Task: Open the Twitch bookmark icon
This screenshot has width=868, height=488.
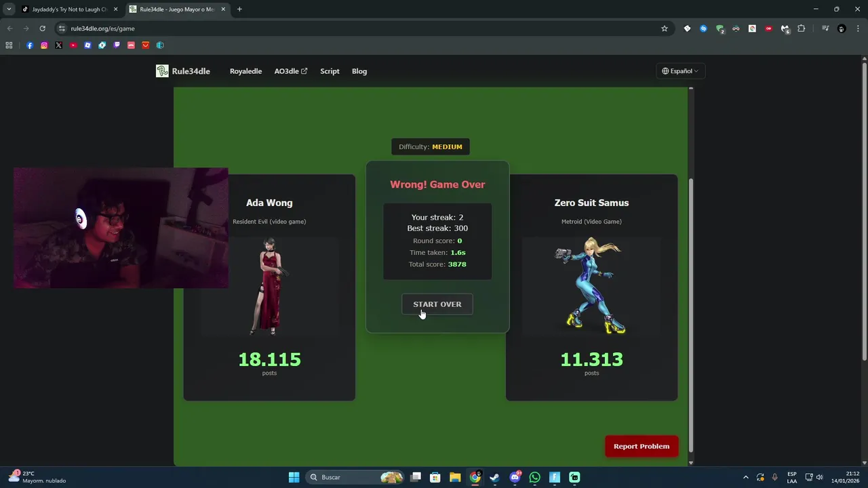Action: (117, 45)
